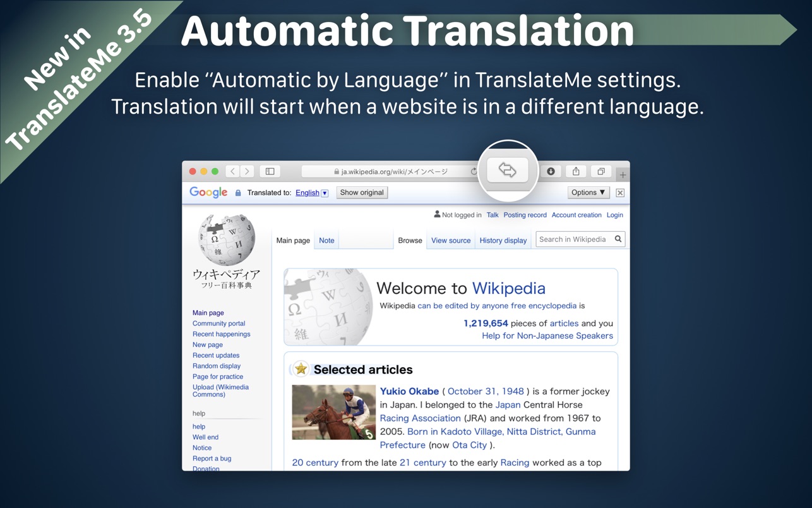
Task: Click the Safari address bar
Action: [x=390, y=171]
